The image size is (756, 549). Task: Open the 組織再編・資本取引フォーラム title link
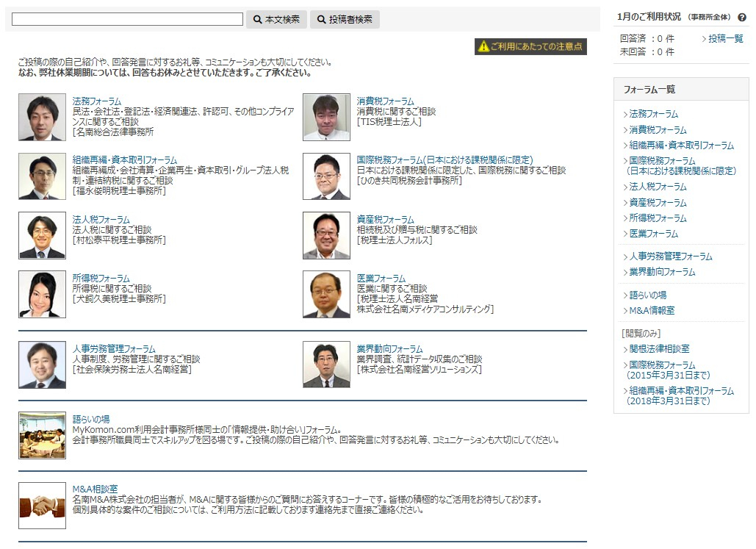coord(124,159)
